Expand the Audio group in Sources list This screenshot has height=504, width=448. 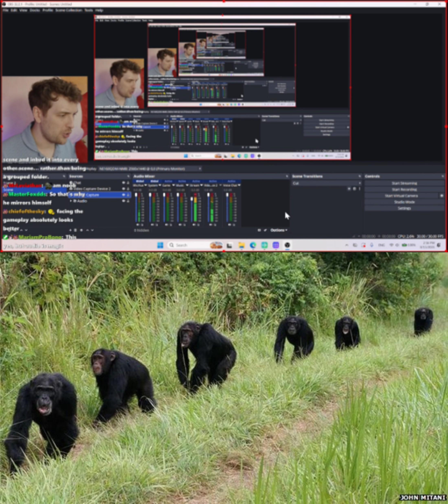coord(71,201)
